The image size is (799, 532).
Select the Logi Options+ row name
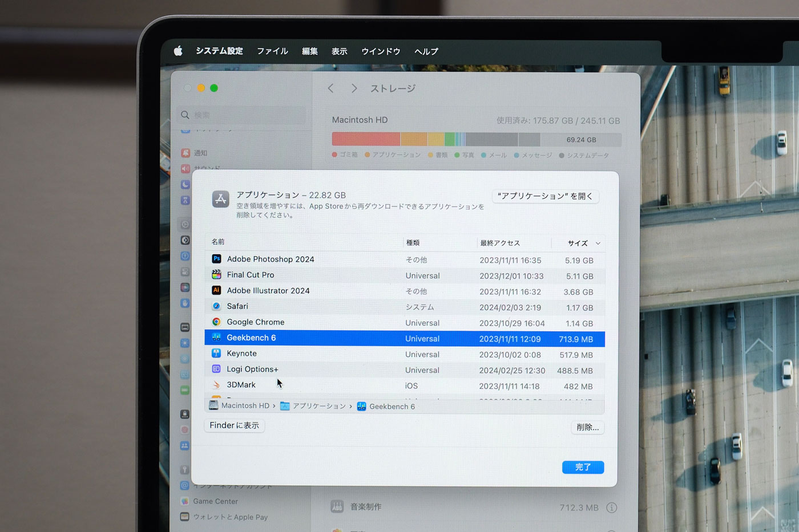[x=252, y=369]
